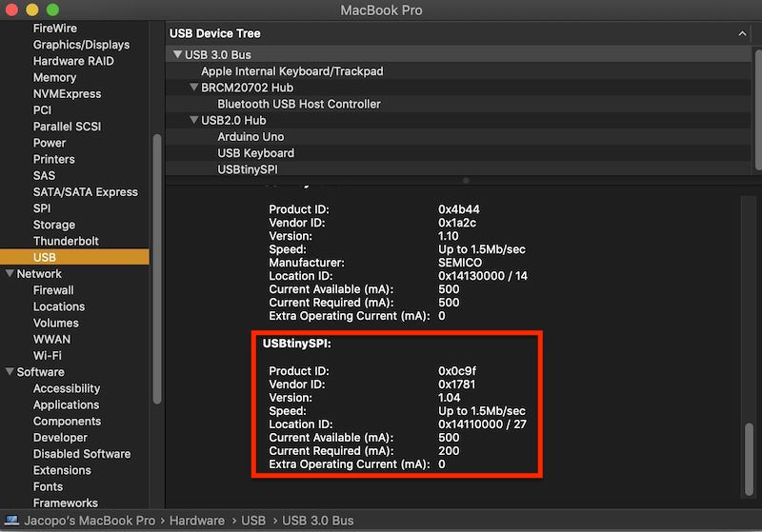Collapse the Software section in sidebar
This screenshot has width=762, height=532.
tap(10, 371)
